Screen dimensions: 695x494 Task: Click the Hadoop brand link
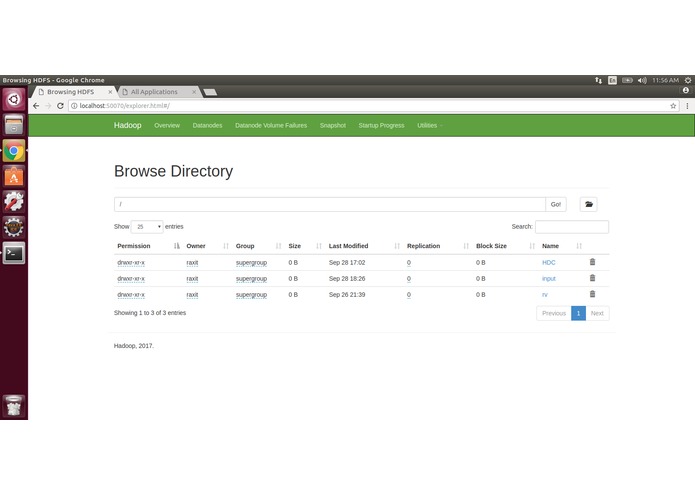point(128,125)
